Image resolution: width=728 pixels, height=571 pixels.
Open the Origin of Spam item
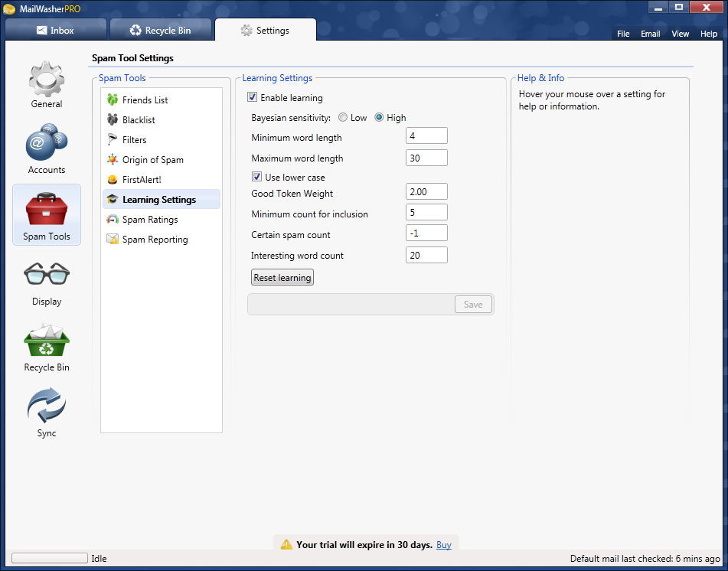[152, 160]
